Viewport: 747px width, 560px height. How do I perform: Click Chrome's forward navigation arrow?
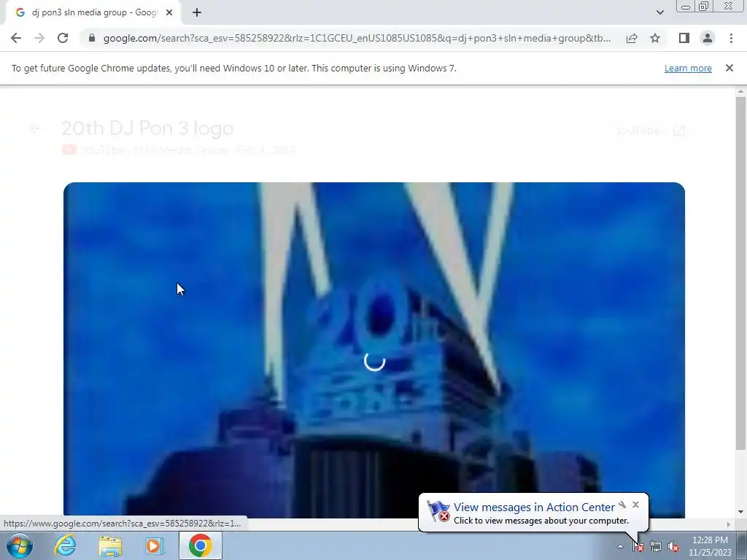pos(39,38)
